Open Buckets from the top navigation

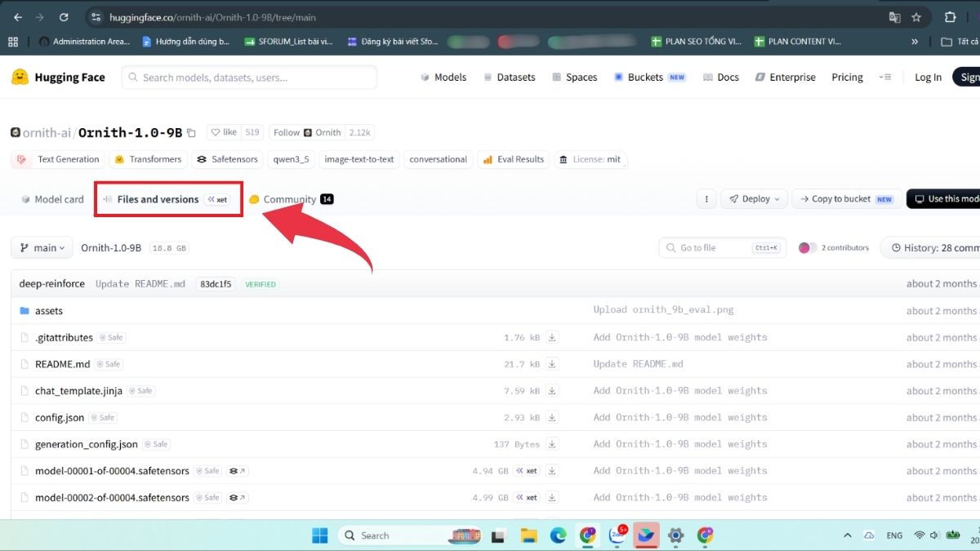point(650,78)
